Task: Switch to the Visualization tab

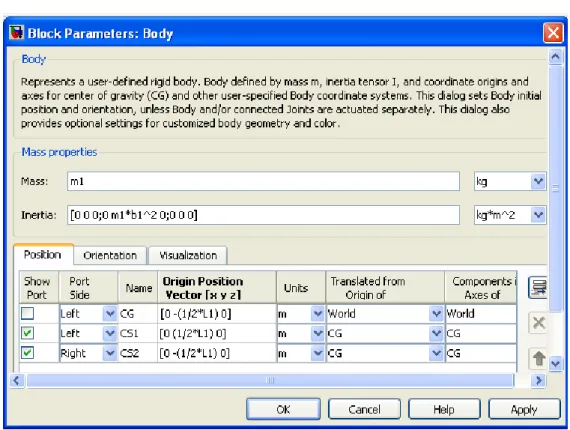Action: point(188,256)
